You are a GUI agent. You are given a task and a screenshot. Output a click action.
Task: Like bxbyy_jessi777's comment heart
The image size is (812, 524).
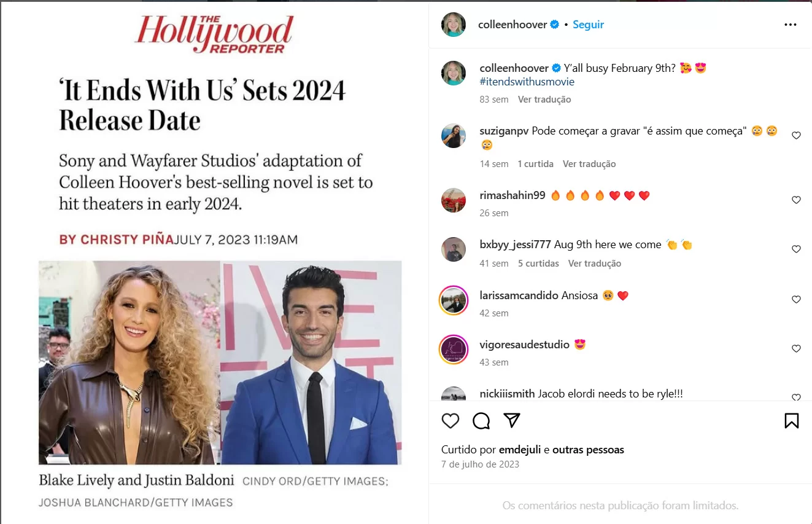point(796,249)
